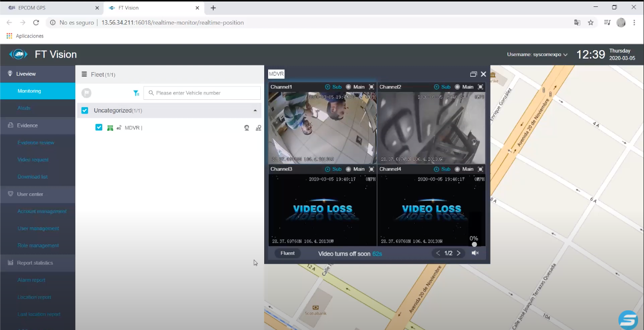
Task: Click the gray flag icon in fleet panel
Action: [86, 93]
